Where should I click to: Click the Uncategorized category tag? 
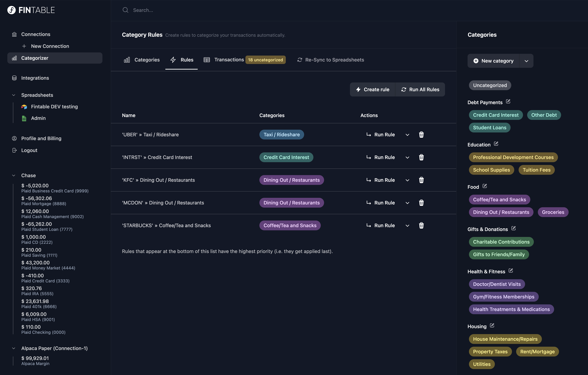[x=490, y=85]
